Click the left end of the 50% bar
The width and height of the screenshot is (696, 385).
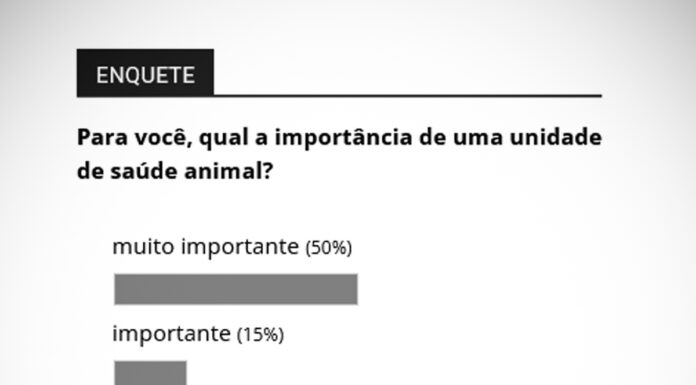pyautogui.click(x=119, y=290)
